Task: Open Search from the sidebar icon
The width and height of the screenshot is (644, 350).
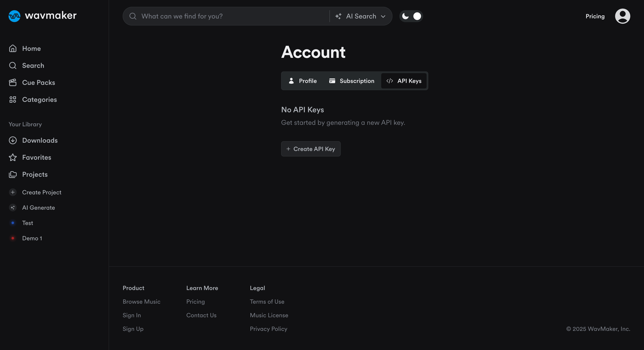Action: point(13,65)
